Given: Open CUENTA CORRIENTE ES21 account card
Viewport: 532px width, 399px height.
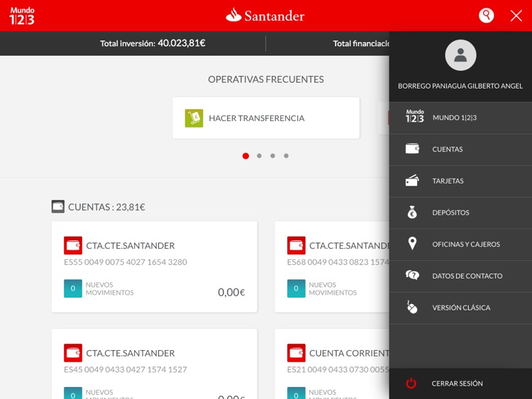Looking at the screenshot, I should point(332,364).
